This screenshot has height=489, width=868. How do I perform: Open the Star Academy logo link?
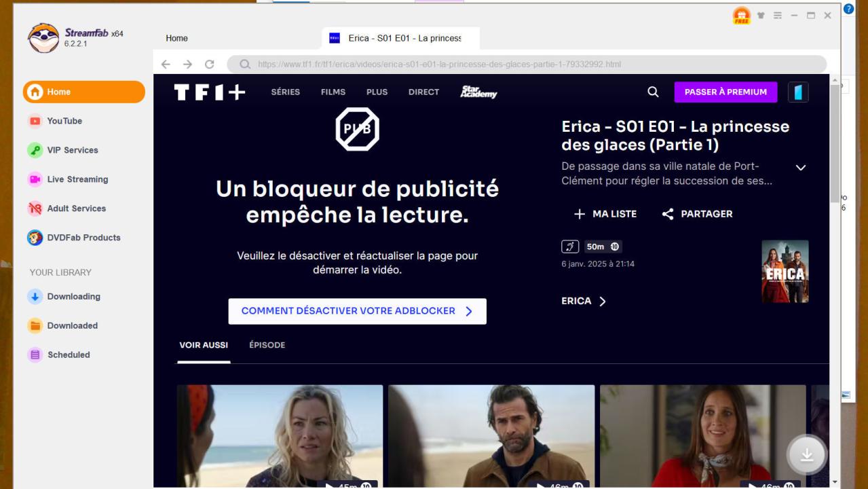coord(478,92)
